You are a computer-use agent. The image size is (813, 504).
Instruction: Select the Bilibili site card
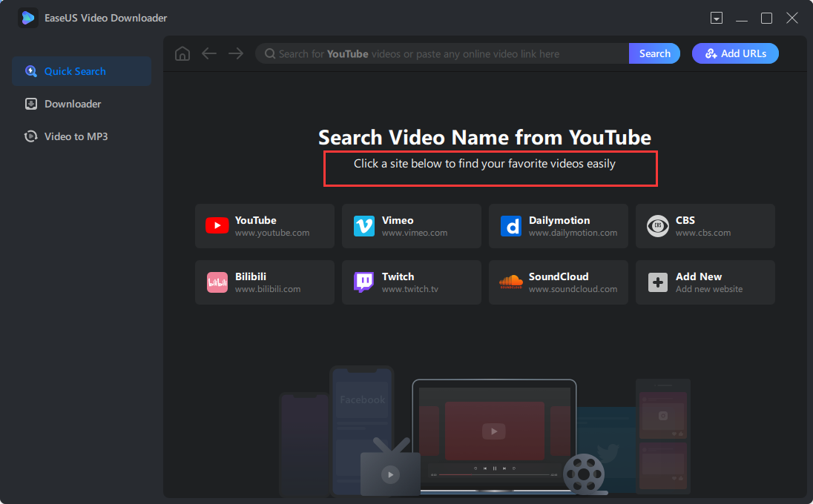pos(264,282)
